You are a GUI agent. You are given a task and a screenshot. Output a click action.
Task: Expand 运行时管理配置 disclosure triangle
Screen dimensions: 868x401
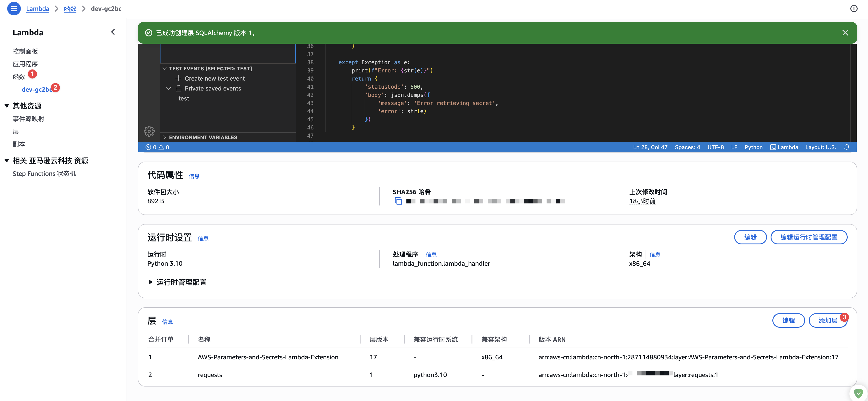[x=150, y=282]
